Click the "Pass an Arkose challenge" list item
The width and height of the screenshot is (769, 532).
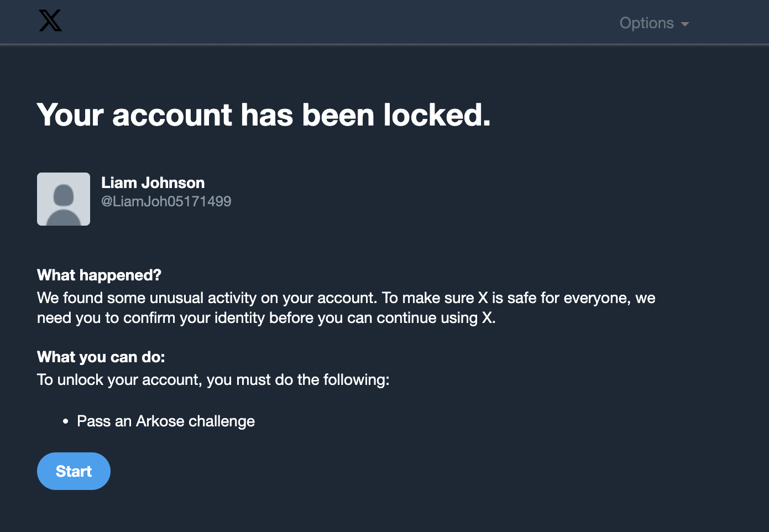(166, 421)
